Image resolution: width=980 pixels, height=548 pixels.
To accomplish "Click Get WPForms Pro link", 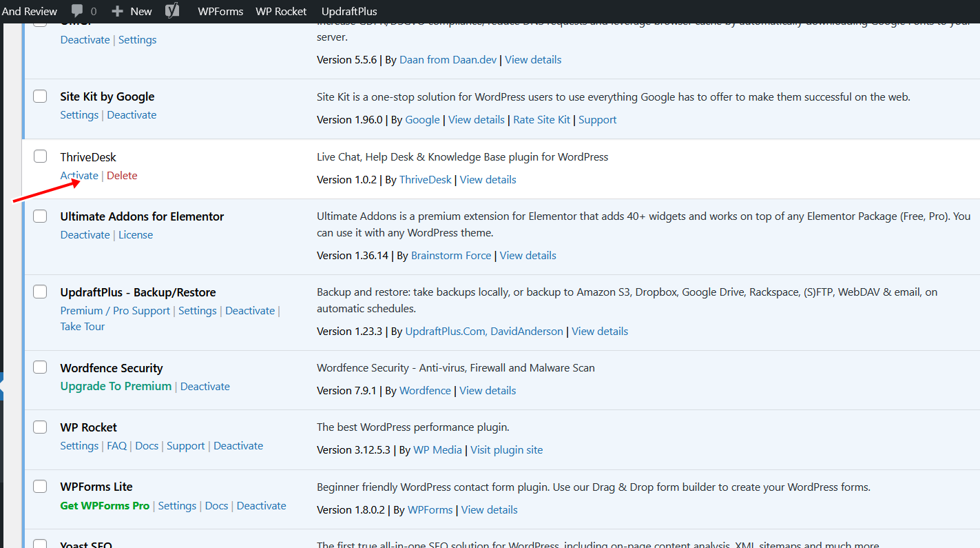I will 105,506.
